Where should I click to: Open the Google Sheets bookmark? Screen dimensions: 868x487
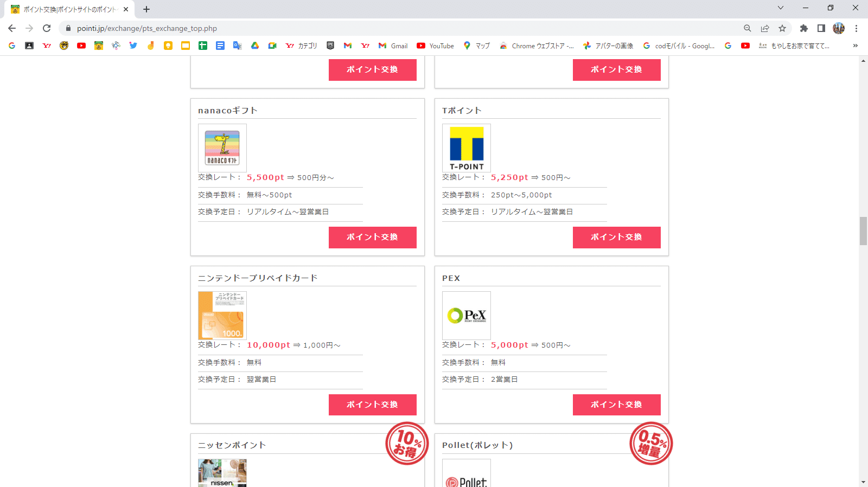tap(203, 46)
